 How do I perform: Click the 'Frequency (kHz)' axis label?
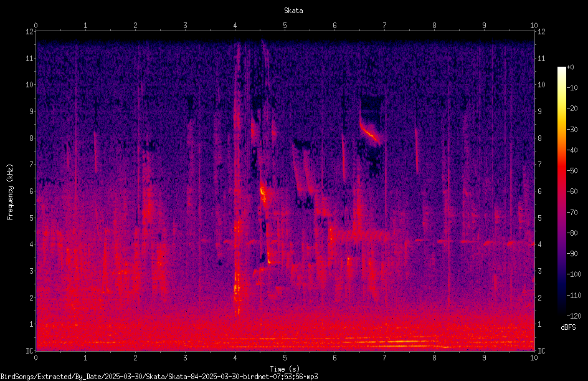(10, 192)
